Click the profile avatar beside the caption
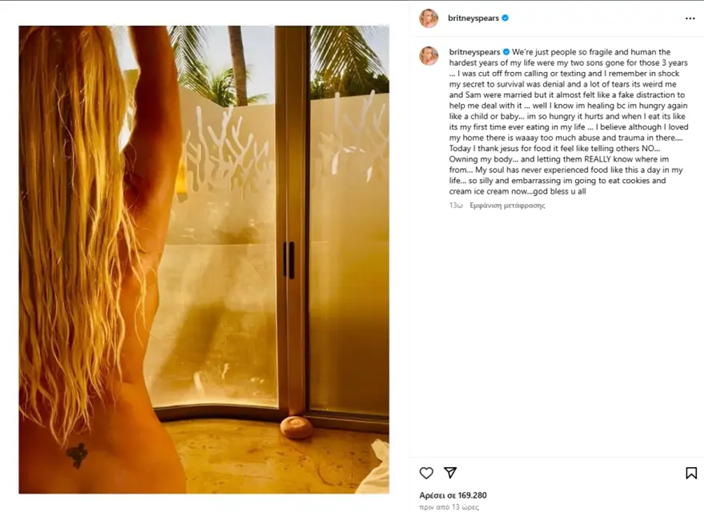This screenshot has height=516, width=704. pos(429,56)
